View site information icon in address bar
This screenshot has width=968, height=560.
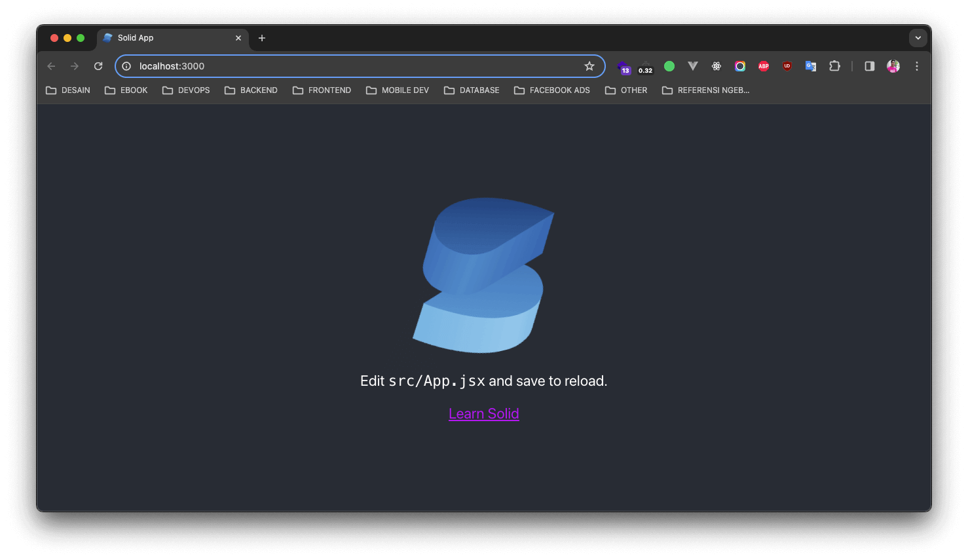coord(126,66)
